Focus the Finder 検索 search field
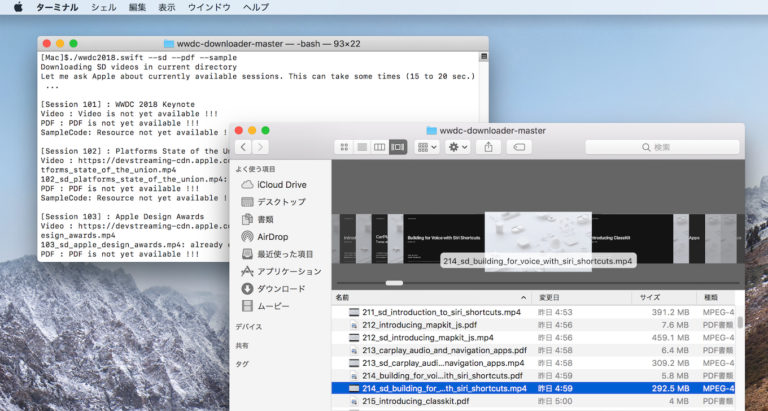 (662, 147)
